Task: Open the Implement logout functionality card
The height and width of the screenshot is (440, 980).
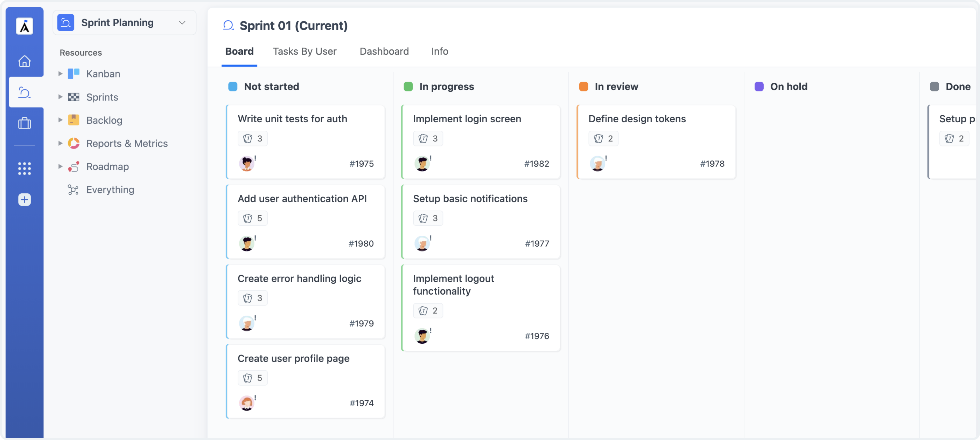Action: (x=481, y=308)
